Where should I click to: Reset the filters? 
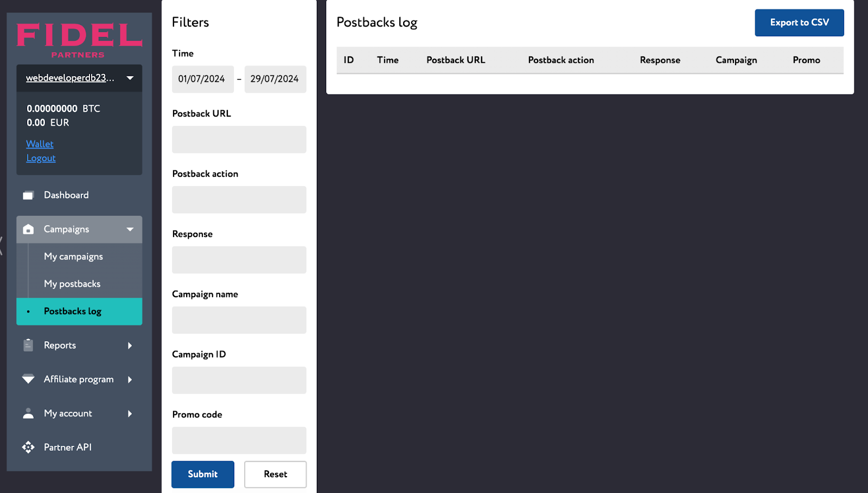[x=276, y=474]
